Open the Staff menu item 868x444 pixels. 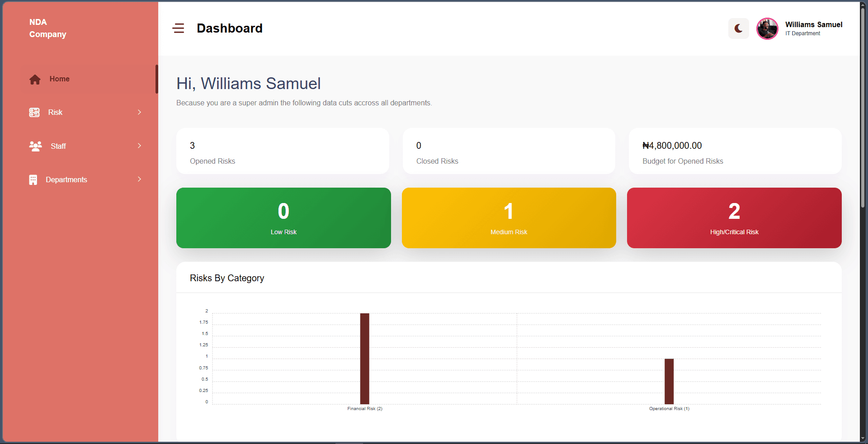[x=86, y=146]
